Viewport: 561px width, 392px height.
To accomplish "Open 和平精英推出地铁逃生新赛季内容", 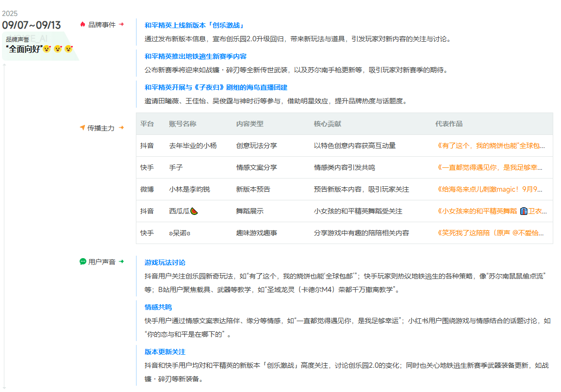I will 196,56.
